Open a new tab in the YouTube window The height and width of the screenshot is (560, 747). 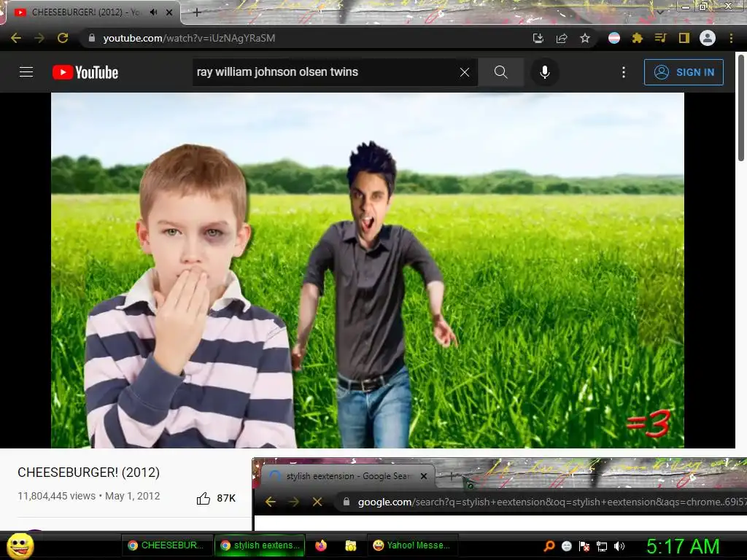pos(197,12)
